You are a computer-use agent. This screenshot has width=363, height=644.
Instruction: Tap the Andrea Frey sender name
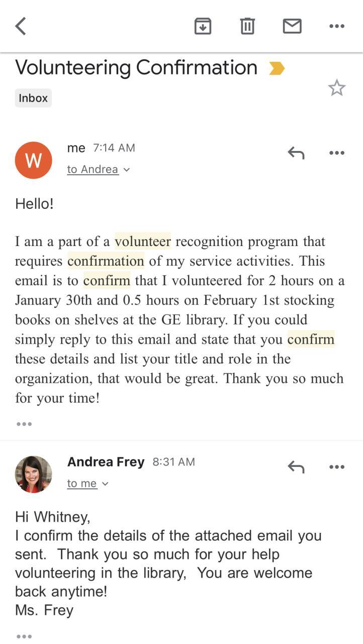pyautogui.click(x=106, y=462)
